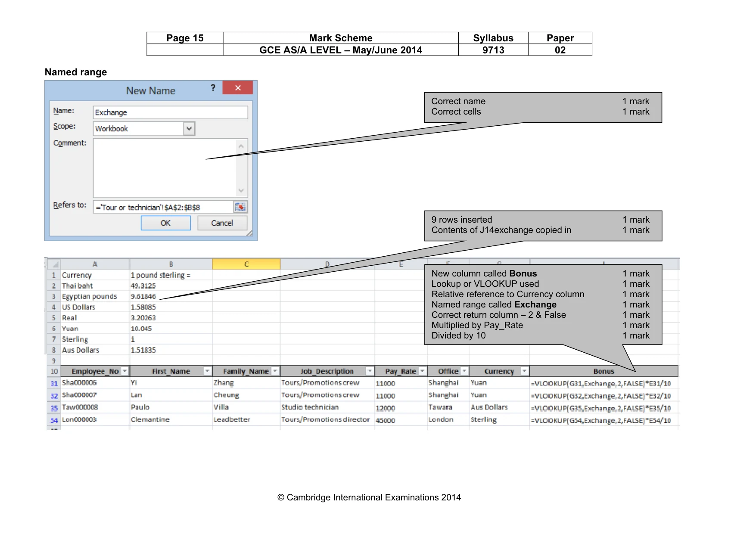Viewport: 756px width, 534px height.
Task: Open the Currency column filter dropdown
Action: click(x=524, y=371)
